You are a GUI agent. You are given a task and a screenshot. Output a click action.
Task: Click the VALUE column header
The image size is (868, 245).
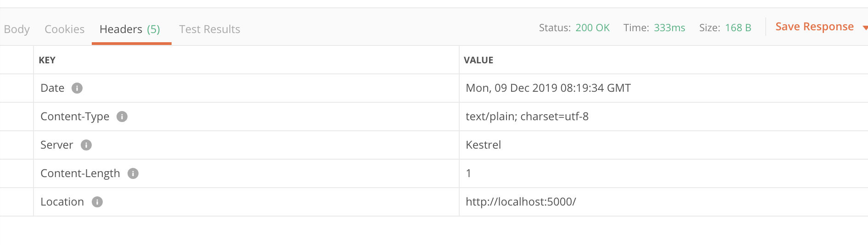click(479, 60)
